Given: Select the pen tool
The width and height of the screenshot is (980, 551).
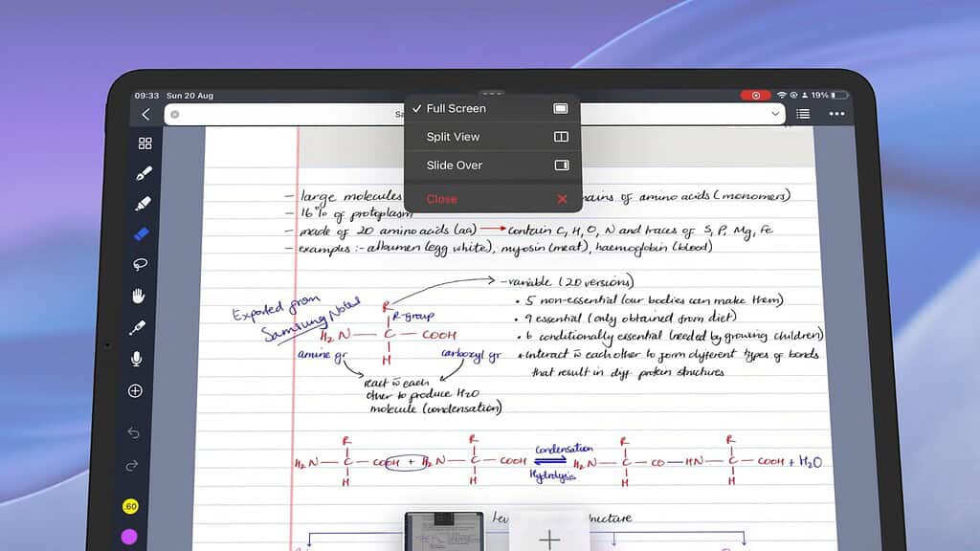Looking at the screenshot, I should click(x=144, y=173).
